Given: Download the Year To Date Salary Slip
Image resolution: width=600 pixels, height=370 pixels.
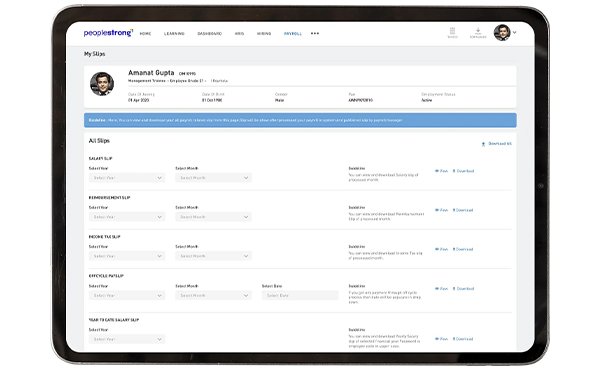Looking at the screenshot, I should pos(463,339).
